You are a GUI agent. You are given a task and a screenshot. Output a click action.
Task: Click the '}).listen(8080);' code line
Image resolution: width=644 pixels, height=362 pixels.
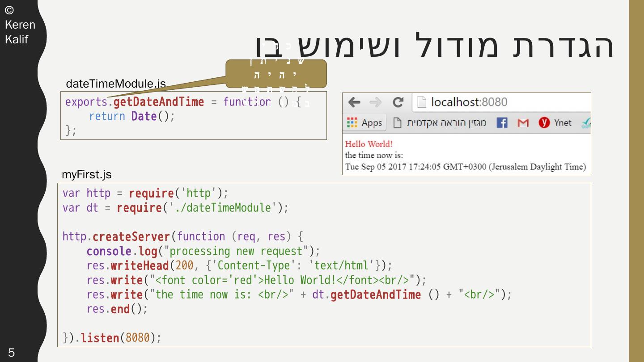point(112,338)
